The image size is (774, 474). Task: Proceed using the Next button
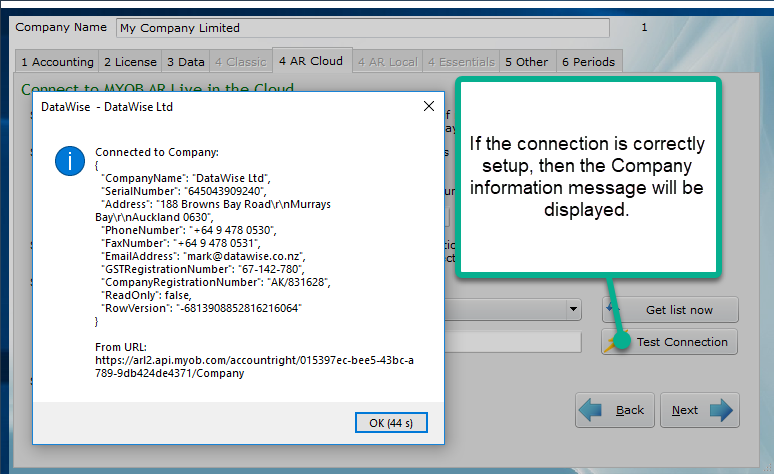click(x=699, y=410)
